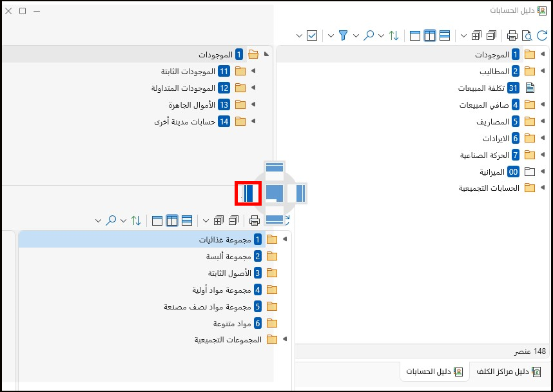Select left docking position indicator

click(x=248, y=193)
